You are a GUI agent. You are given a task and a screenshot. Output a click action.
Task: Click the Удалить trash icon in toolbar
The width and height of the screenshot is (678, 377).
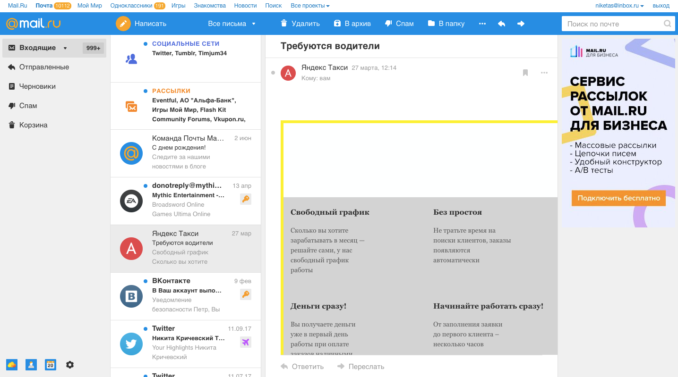(284, 23)
